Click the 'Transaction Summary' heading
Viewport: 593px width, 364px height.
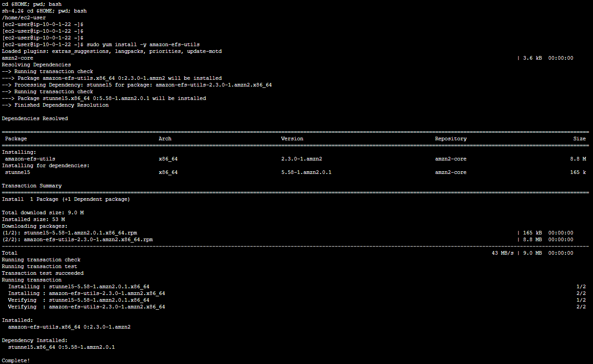(32, 186)
